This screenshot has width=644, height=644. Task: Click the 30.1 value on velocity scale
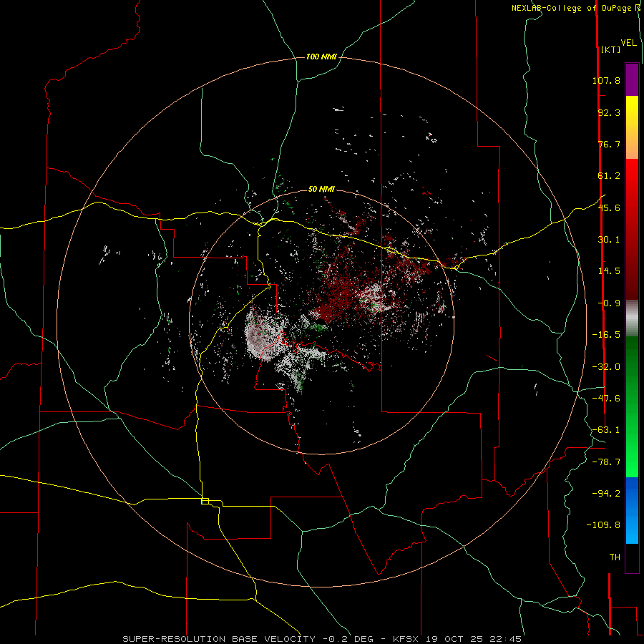coord(609,240)
